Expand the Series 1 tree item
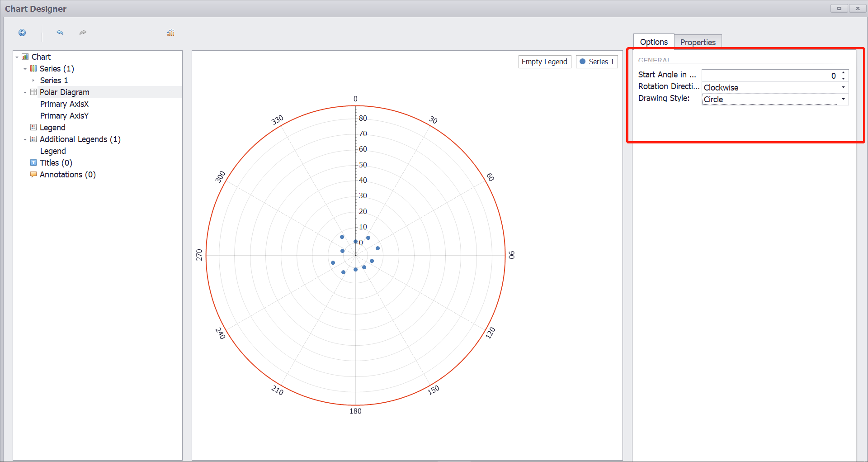 33,81
